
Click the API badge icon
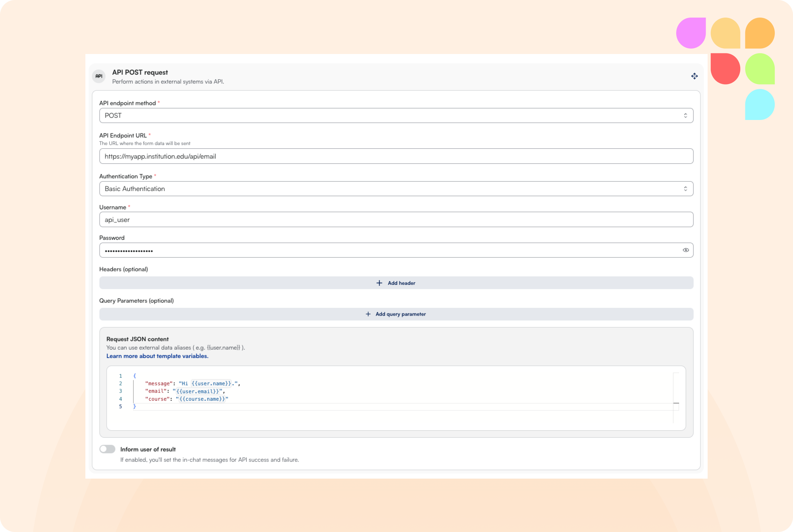tap(99, 76)
